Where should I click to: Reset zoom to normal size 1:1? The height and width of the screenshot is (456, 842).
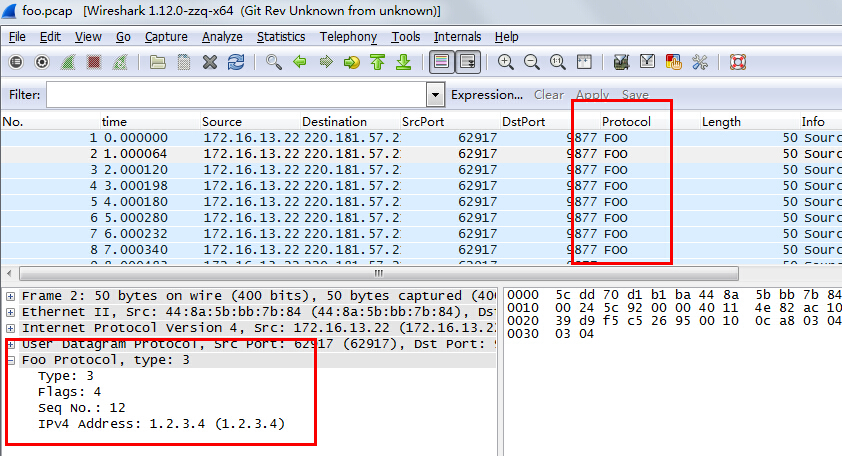pyautogui.click(x=558, y=62)
